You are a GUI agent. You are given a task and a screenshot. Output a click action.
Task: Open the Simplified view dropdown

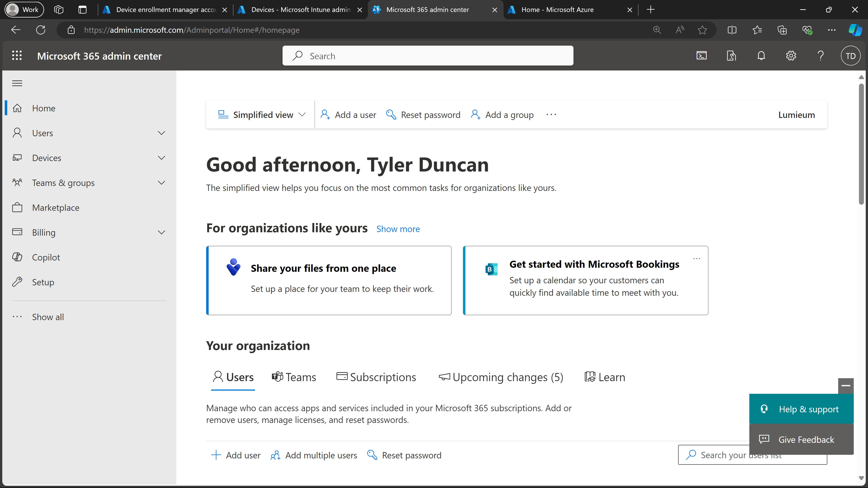click(262, 115)
